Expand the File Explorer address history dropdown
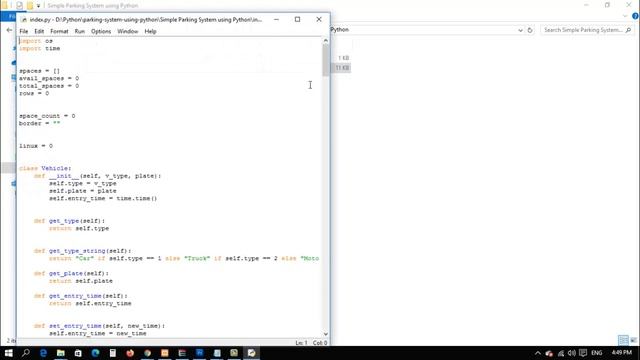 pyautogui.click(x=520, y=30)
